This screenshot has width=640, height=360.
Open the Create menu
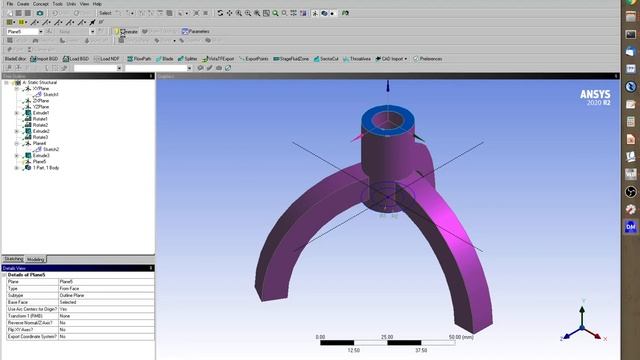[x=23, y=4]
